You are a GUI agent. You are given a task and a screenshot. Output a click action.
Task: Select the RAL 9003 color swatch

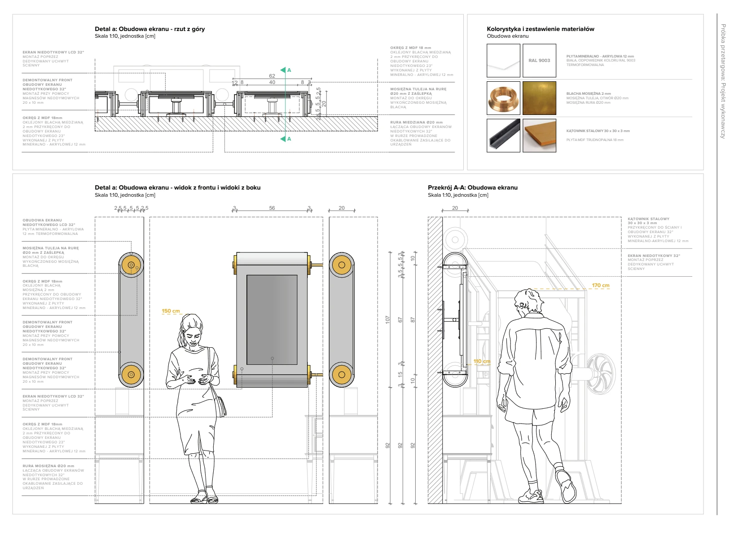(539, 61)
